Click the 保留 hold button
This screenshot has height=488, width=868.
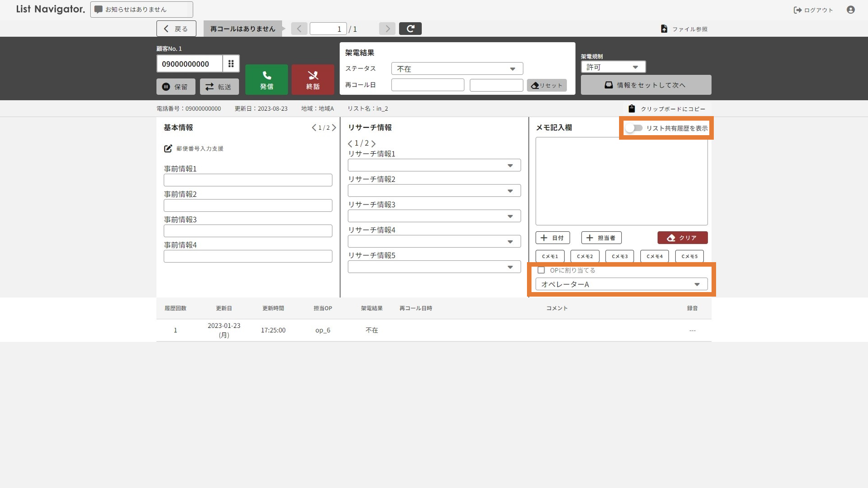[x=176, y=87]
